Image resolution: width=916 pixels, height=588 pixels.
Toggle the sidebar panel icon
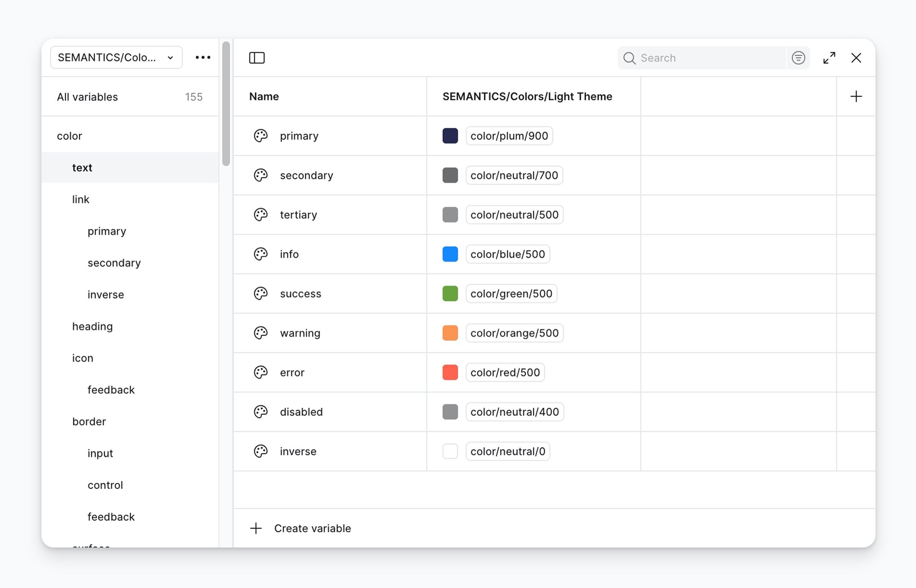(257, 58)
